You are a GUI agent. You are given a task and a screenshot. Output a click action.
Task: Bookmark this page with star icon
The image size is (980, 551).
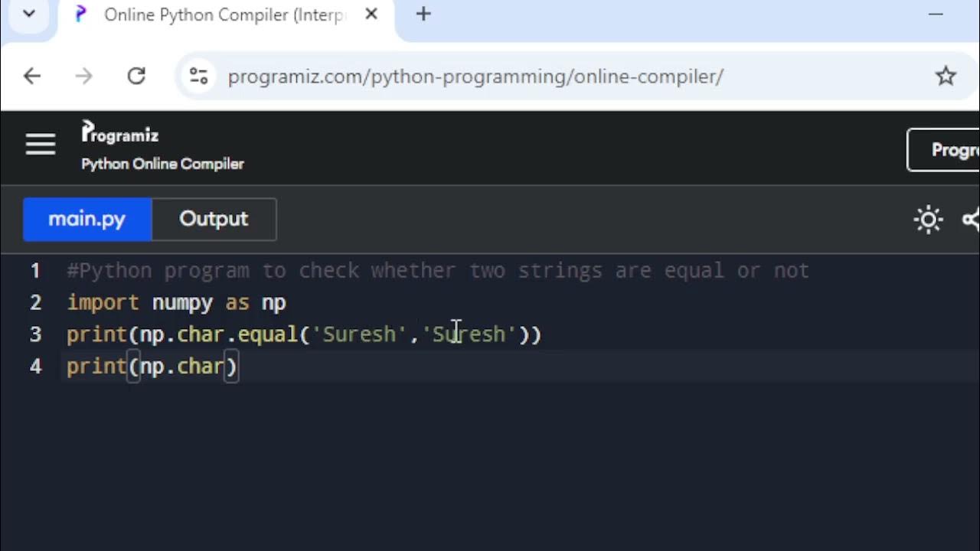click(946, 76)
